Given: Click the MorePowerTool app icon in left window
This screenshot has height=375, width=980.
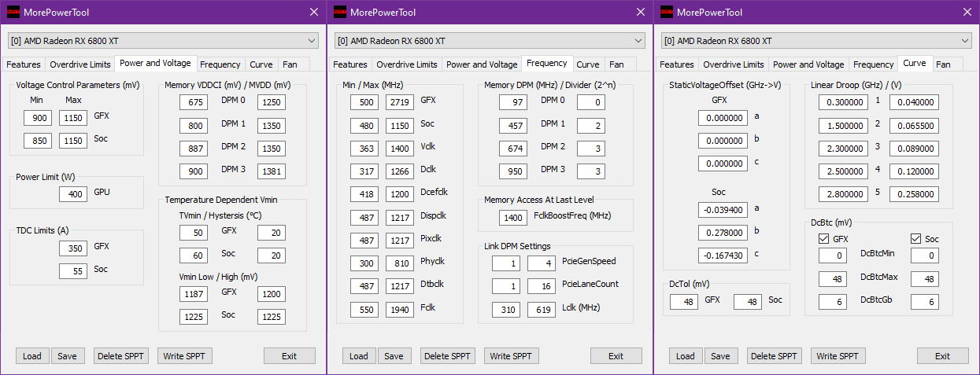Looking at the screenshot, I should coord(13,12).
